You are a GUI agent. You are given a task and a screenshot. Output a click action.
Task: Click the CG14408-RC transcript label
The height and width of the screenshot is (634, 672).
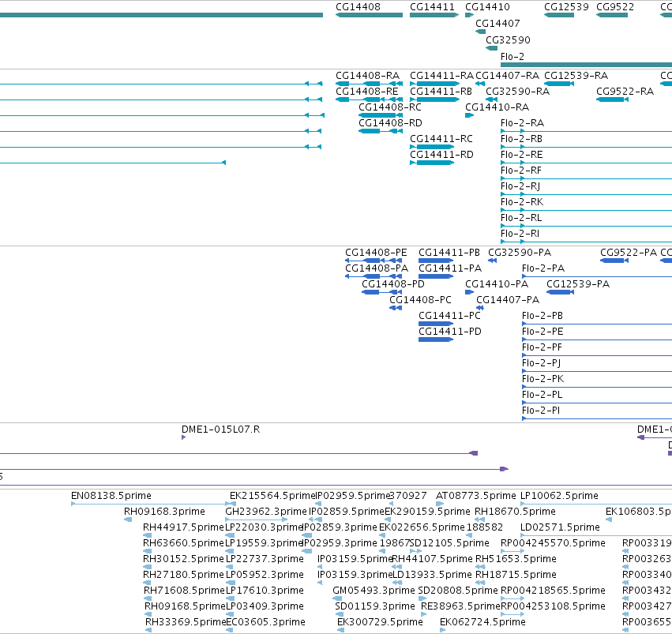point(390,107)
